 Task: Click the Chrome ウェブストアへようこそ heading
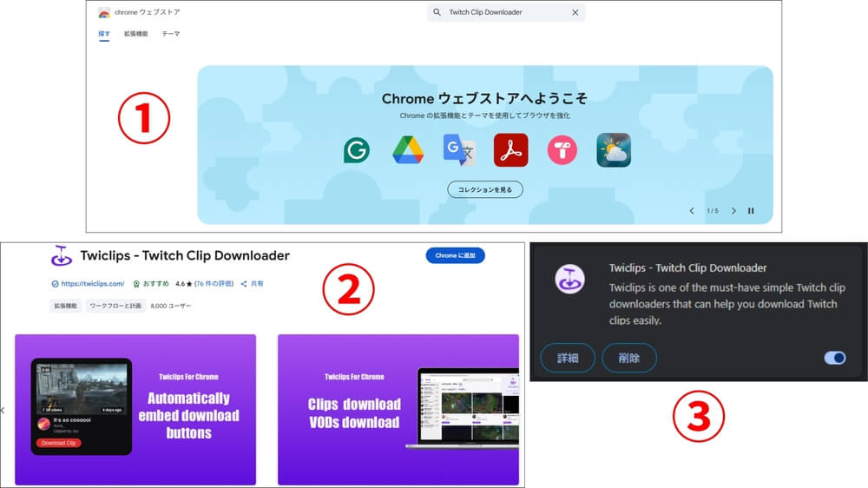coord(484,99)
